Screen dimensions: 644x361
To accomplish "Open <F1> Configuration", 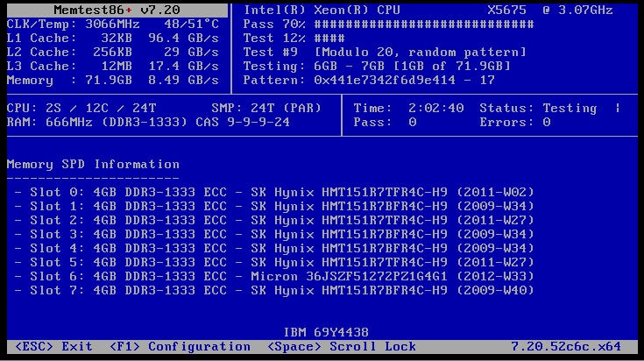I will (180, 347).
